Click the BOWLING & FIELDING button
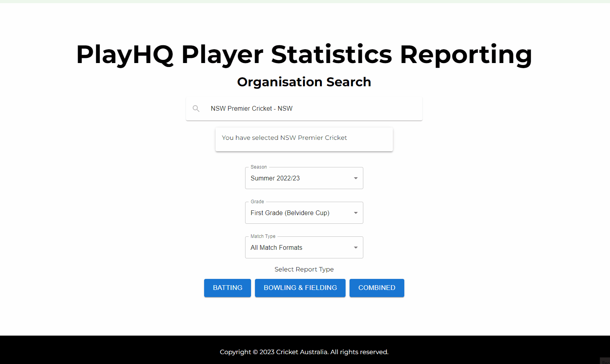 click(x=300, y=288)
